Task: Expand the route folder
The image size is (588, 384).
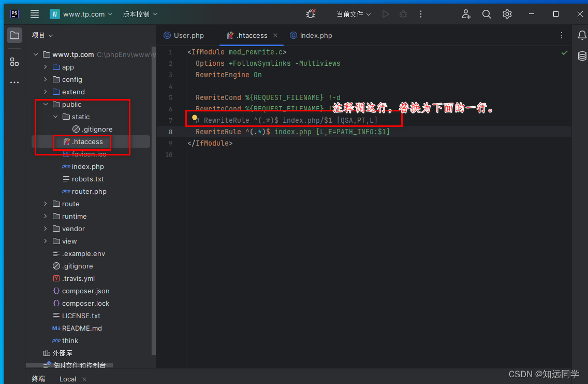Action: click(46, 204)
